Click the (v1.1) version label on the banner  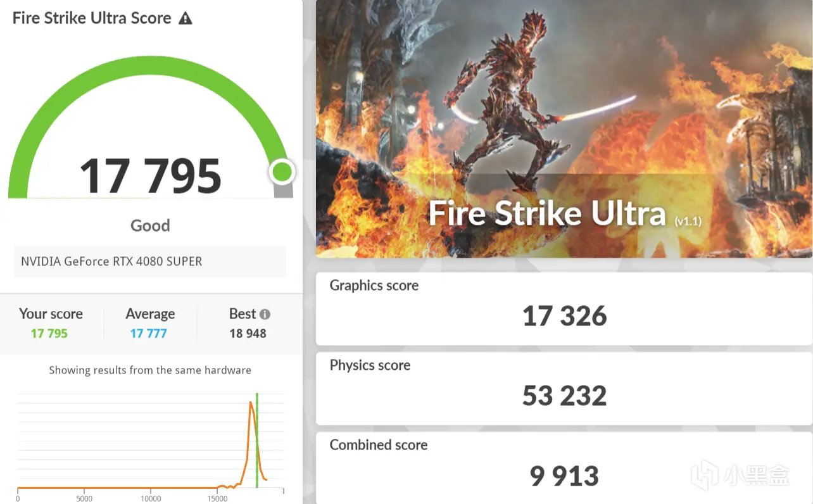click(x=688, y=221)
